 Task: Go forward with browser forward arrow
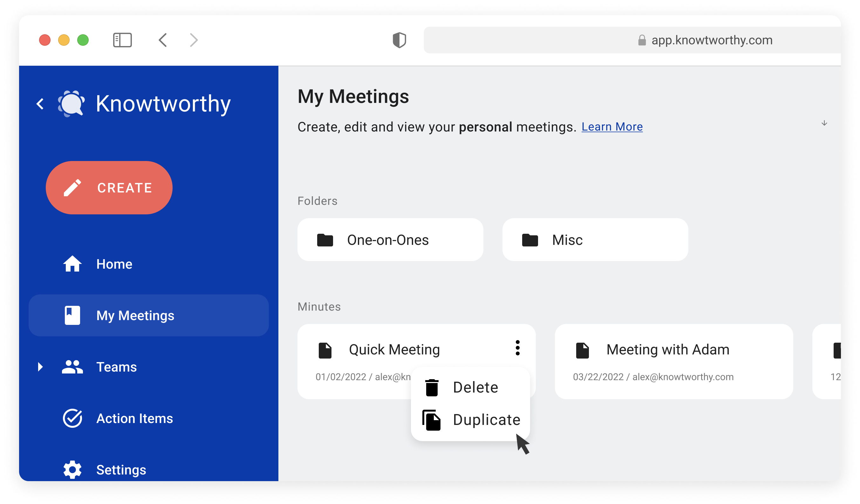click(x=194, y=40)
